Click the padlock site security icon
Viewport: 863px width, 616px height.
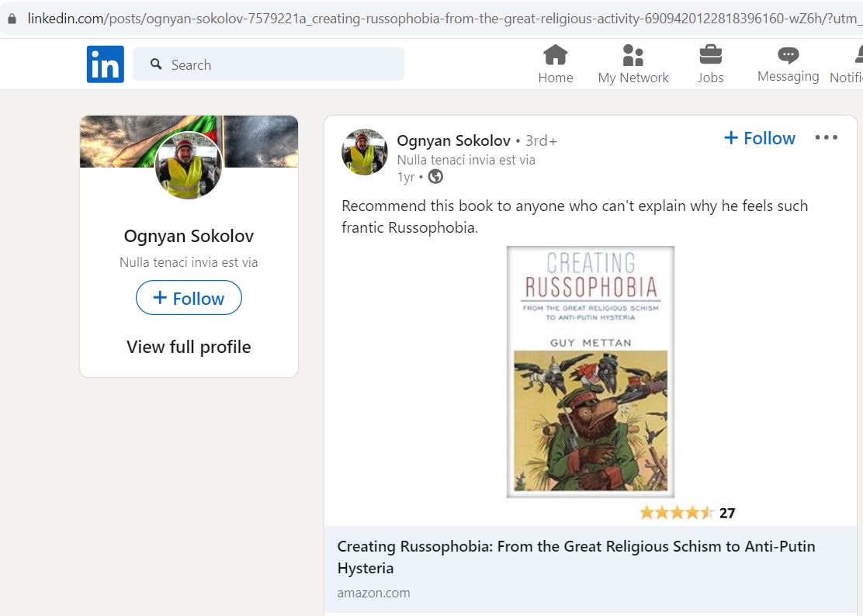[x=12, y=19]
